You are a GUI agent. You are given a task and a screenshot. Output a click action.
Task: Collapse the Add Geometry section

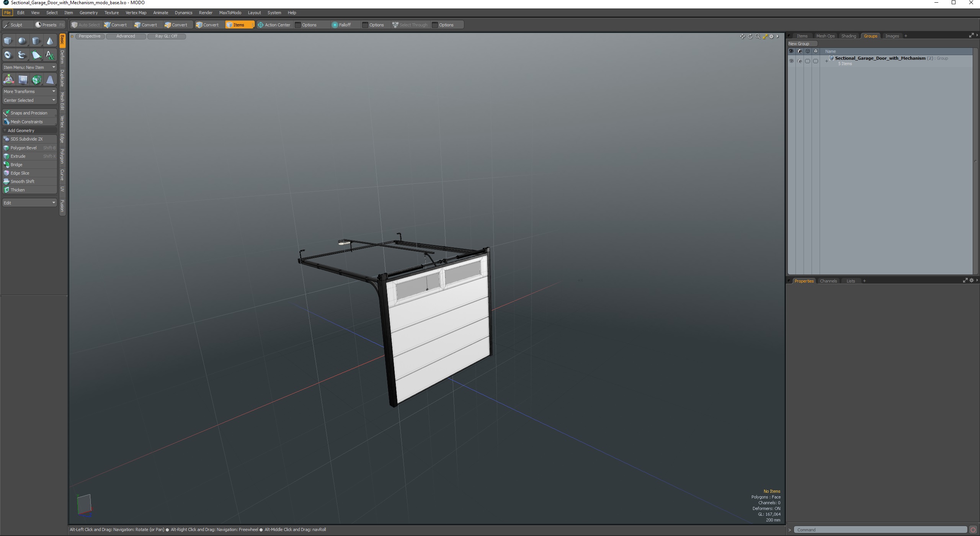pyautogui.click(x=5, y=131)
